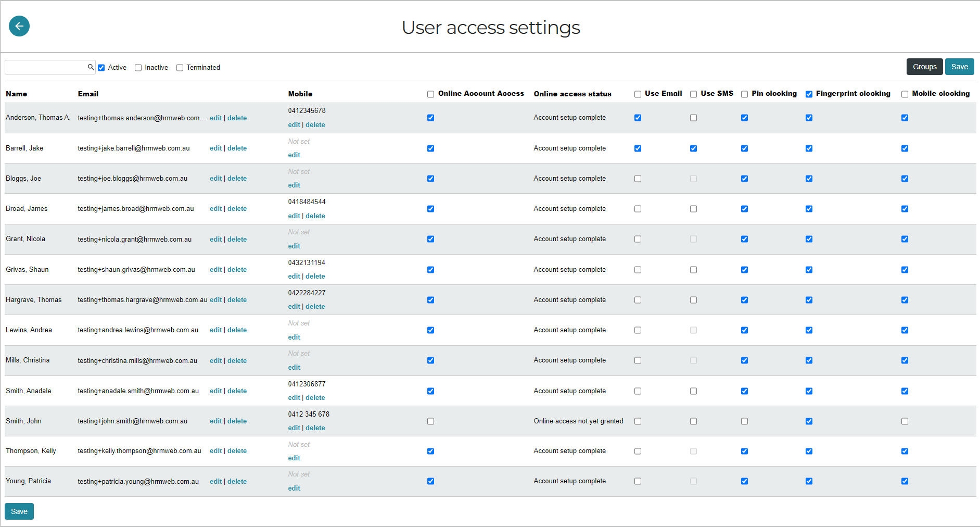Enable the Inactive filter checkbox
Screen dimensions: 980x527
point(138,68)
